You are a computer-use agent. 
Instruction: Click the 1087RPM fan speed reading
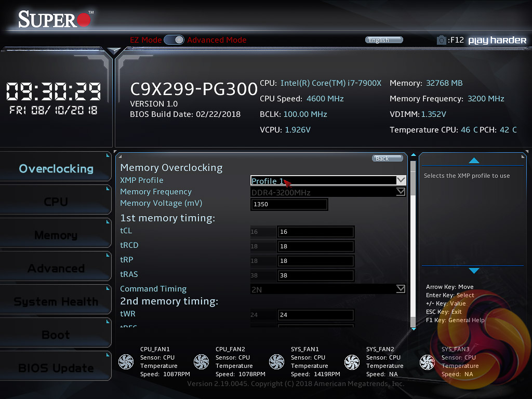pos(177,374)
